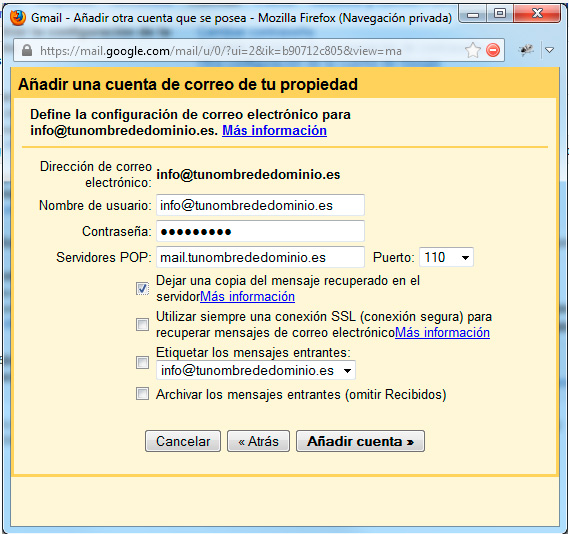The height and width of the screenshot is (534, 569).
Task: Maximize the Firefox popup window
Action: coord(499,14)
